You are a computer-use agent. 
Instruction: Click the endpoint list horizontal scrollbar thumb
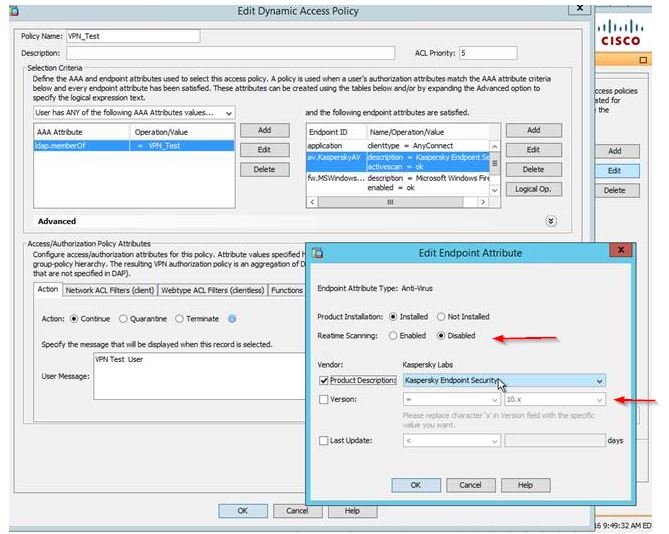390,202
